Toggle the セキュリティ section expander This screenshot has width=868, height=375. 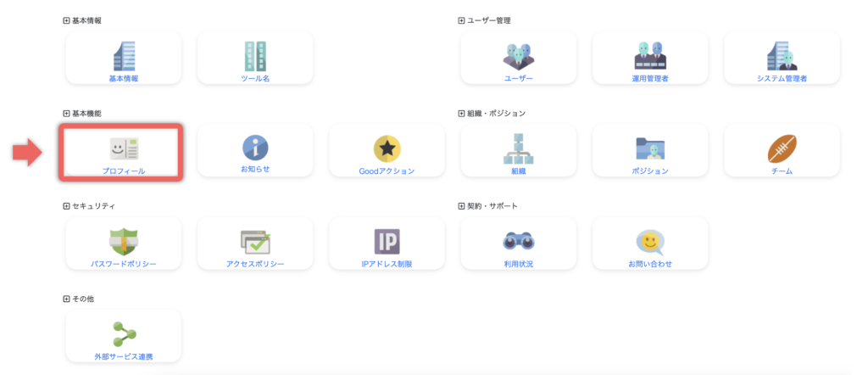[x=67, y=206]
